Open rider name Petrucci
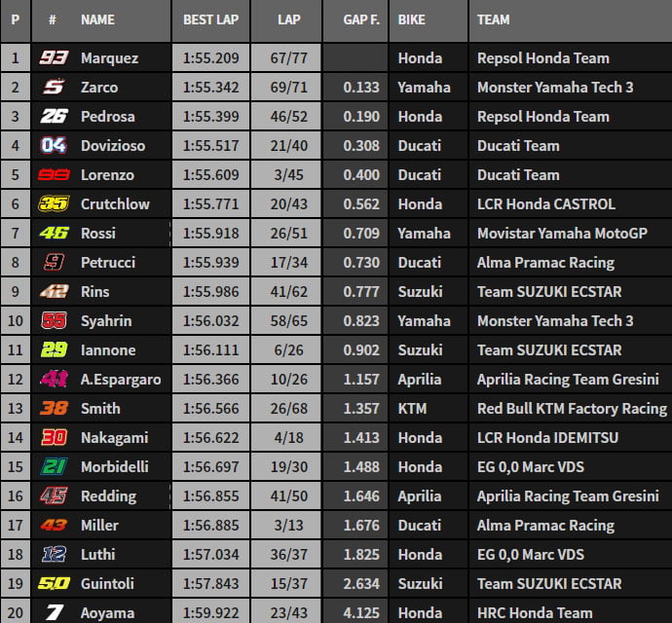Screen dimensions: 672x623 pyautogui.click(x=108, y=263)
